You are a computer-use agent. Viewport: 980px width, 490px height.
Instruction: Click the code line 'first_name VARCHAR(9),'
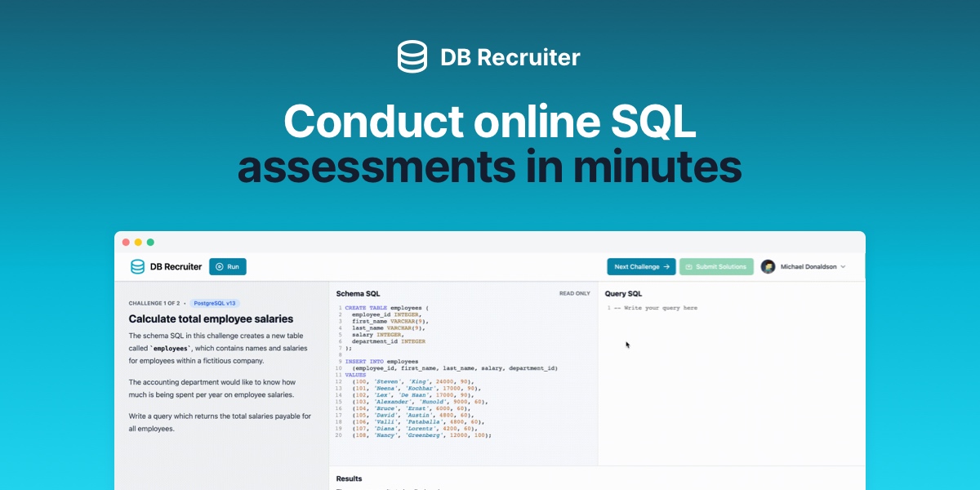point(390,322)
